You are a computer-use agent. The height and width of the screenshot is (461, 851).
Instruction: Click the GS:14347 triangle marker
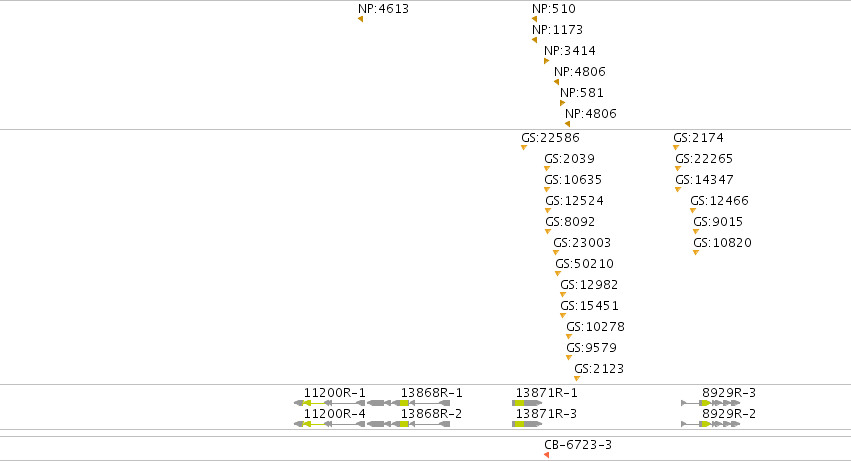677,190
